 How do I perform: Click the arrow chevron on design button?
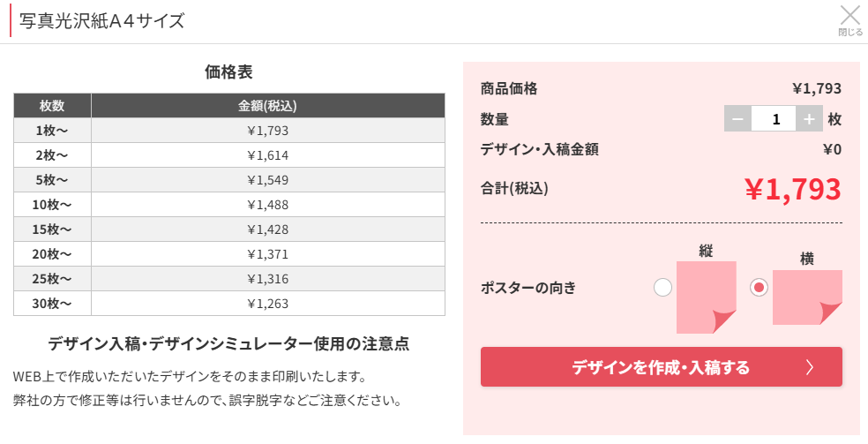(810, 367)
